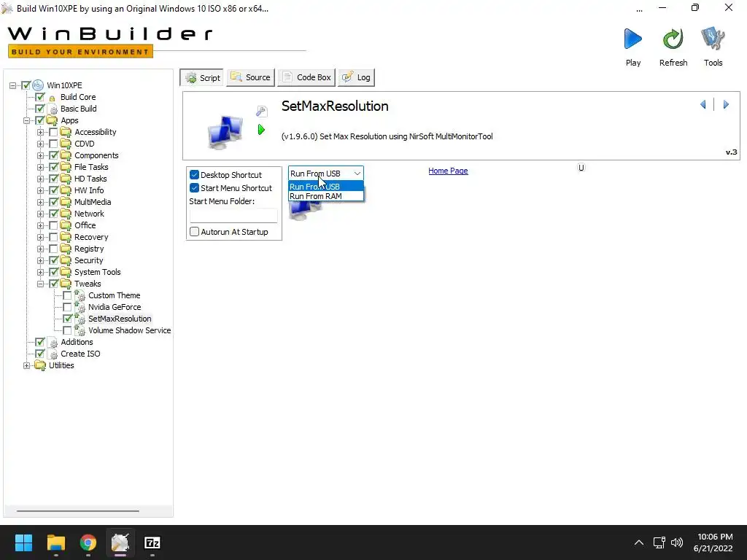Open the taskbar clock and date
Screen dimensions: 747x560
pos(713,542)
